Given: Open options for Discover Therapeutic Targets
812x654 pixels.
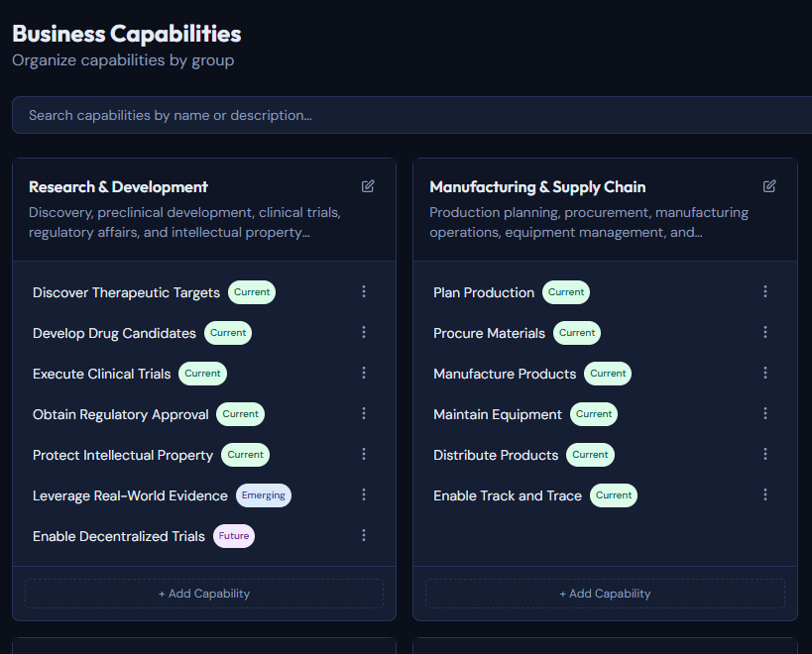Looking at the screenshot, I should (x=364, y=291).
